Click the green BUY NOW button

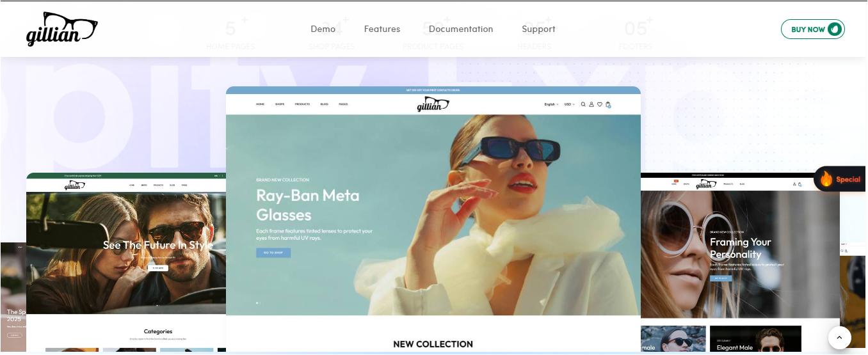click(812, 29)
